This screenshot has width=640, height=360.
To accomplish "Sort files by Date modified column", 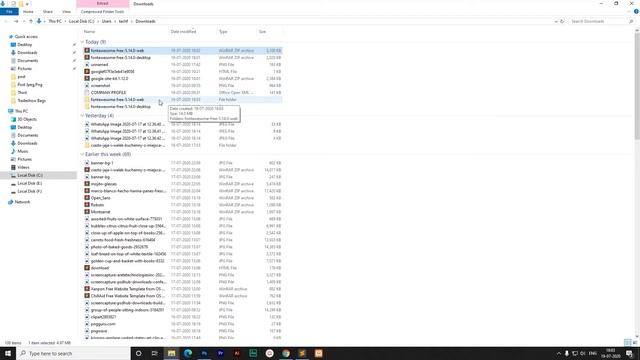I will click(x=183, y=31).
